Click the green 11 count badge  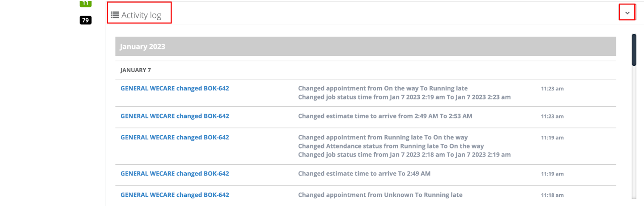85,3
